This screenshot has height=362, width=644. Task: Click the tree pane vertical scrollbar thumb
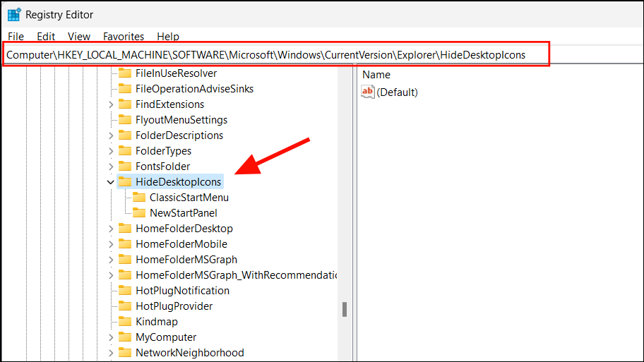click(x=345, y=310)
